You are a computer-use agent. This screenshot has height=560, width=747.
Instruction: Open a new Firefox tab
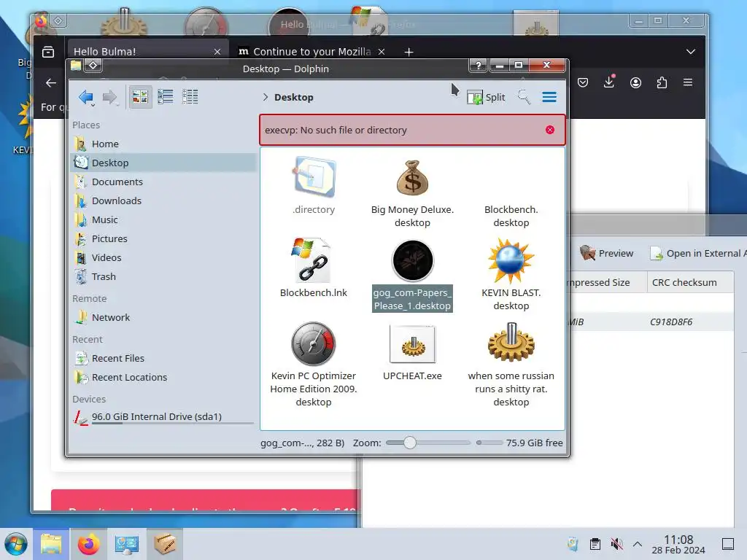coord(409,52)
